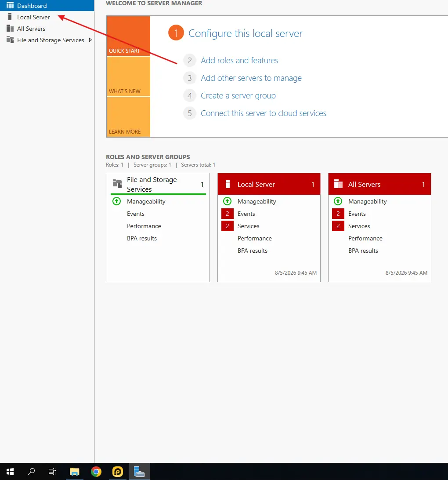Click the Local Server tower icon in sidebar
448x480 pixels.
point(10,17)
